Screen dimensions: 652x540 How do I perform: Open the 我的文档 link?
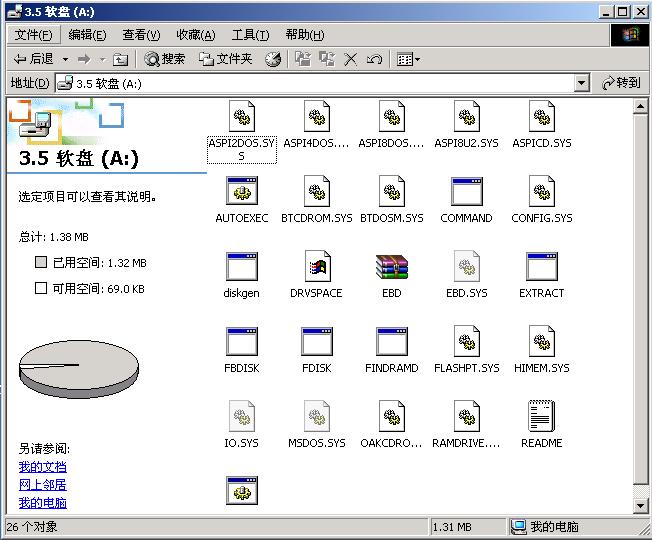click(42, 467)
